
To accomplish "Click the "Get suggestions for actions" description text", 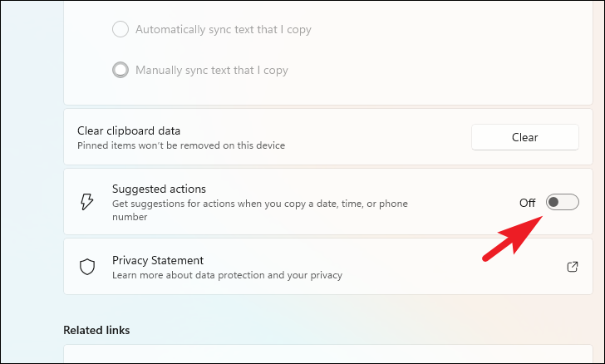I will (259, 210).
